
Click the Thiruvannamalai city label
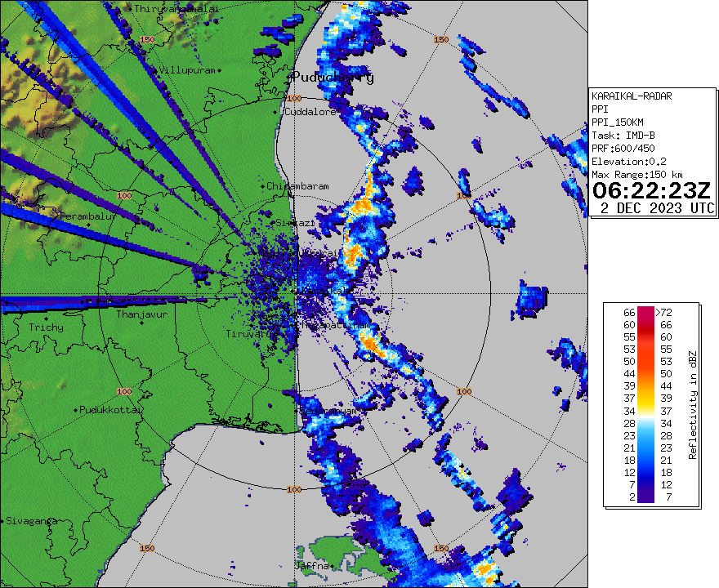pyautogui.click(x=176, y=9)
